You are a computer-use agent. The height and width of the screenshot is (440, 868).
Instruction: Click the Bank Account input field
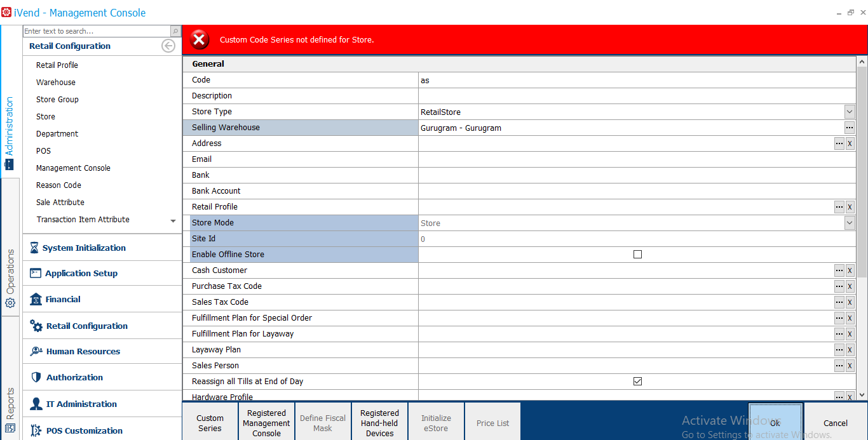637,191
